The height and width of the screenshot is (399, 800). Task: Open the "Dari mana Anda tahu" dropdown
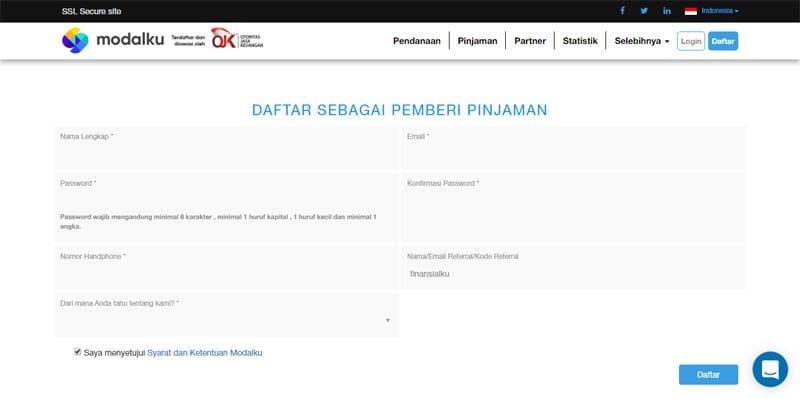(x=227, y=315)
